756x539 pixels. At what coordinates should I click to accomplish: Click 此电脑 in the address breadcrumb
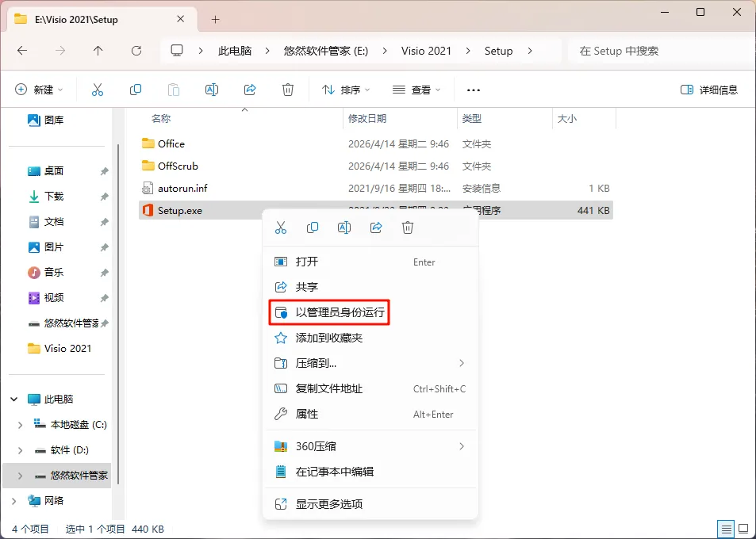(235, 51)
